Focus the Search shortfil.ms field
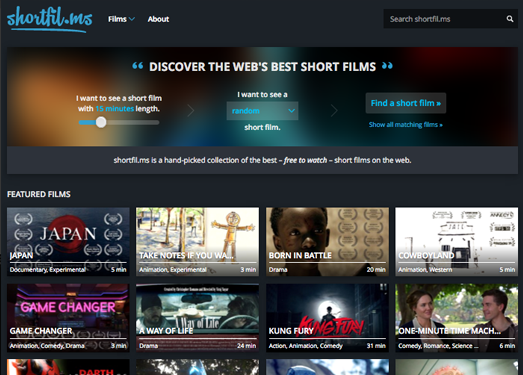 tap(445, 19)
